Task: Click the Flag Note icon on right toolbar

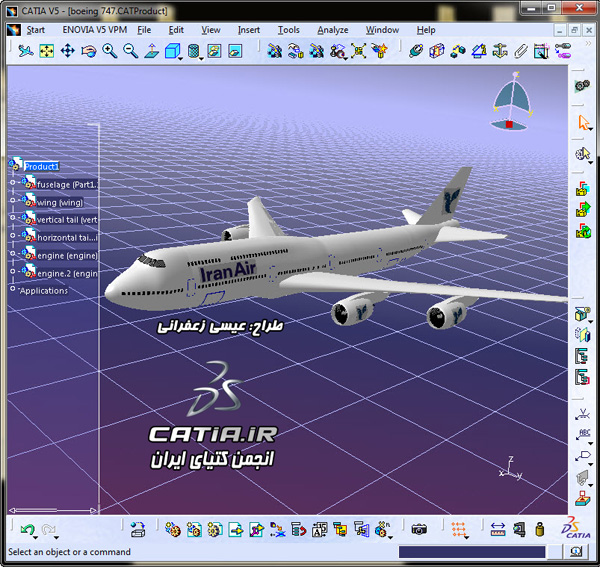Action: pos(583,455)
